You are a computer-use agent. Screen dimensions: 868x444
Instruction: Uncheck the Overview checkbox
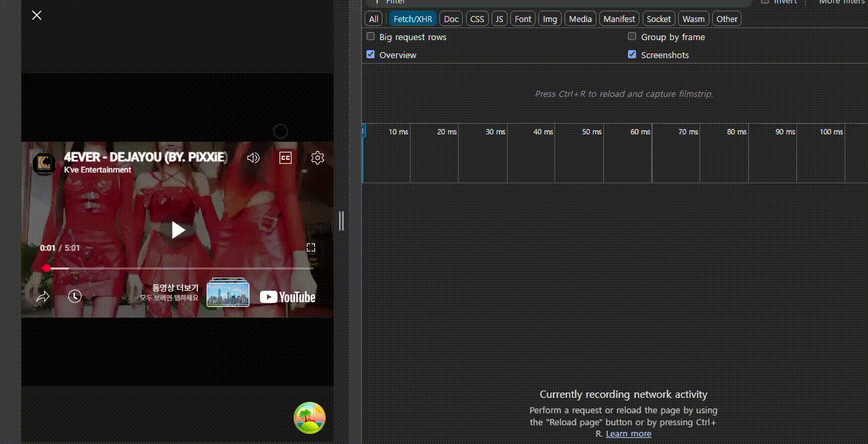370,54
